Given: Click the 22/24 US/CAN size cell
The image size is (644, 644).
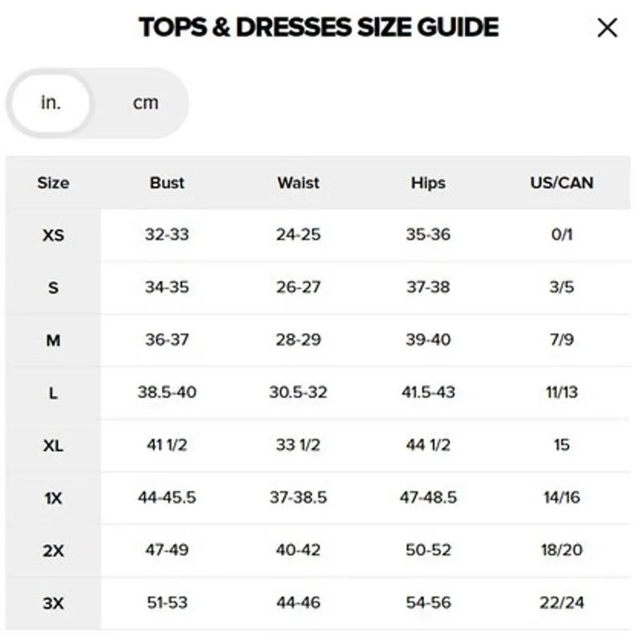Looking at the screenshot, I should point(561,602).
